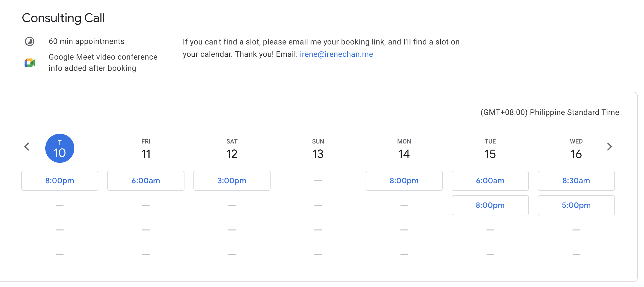Book the 5:00pm slot on Wednesday 16
644x287 pixels.
[576, 205]
